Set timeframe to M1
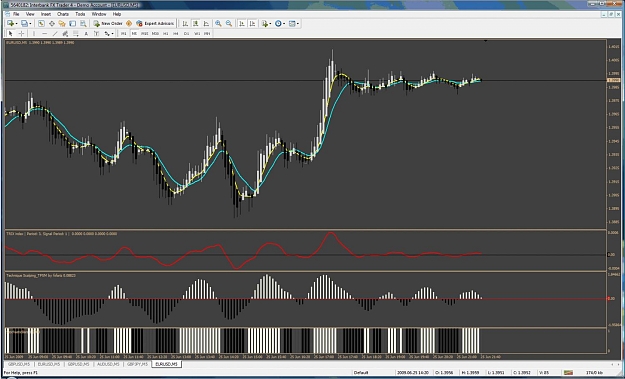The width and height of the screenshot is (625, 379). [x=124, y=33]
